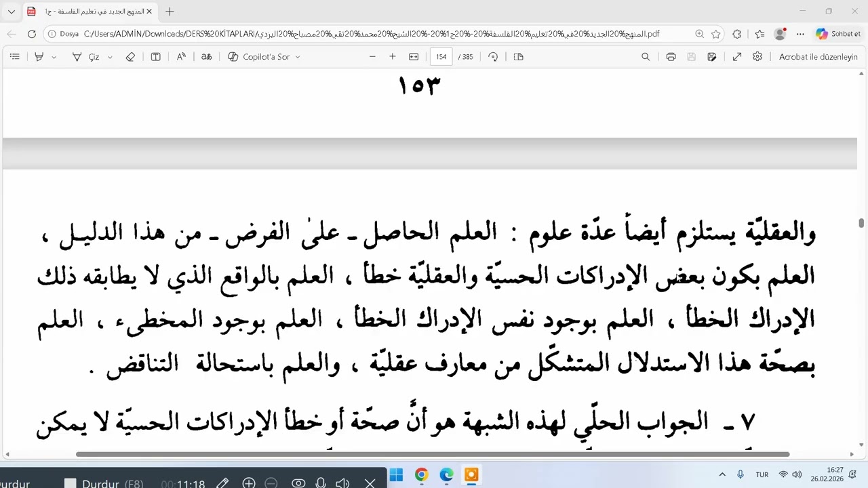Open browser settings and more menu
The height and width of the screenshot is (488, 868).
click(800, 34)
